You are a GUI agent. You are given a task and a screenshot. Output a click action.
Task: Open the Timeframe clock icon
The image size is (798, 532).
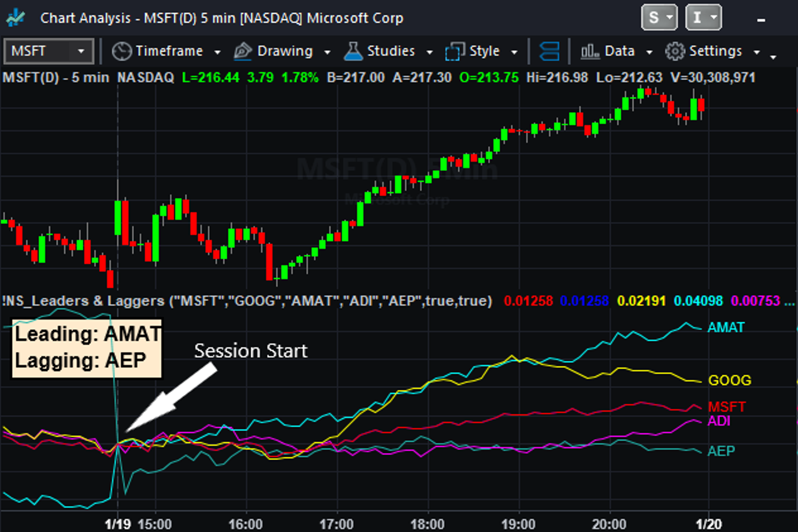pos(121,51)
